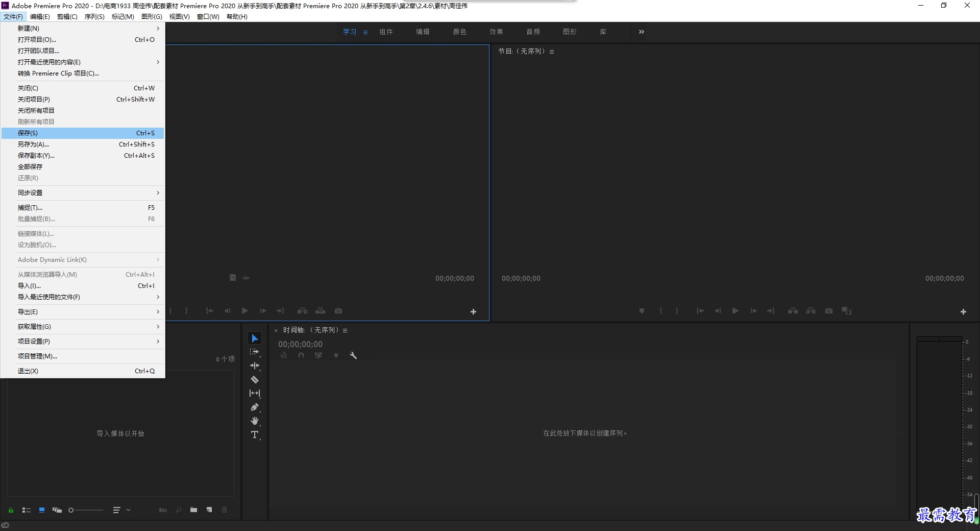
Task: Select the Slip tool
Action: [255, 393]
